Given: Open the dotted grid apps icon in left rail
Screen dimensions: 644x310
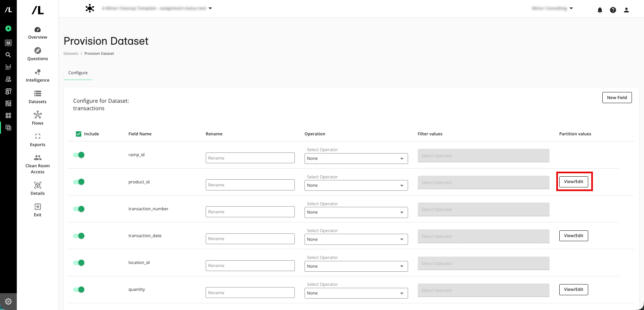Looking at the screenshot, I should (8, 67).
